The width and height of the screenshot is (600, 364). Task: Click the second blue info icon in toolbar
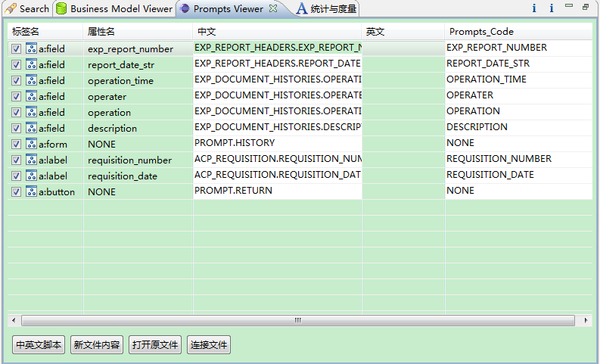click(552, 8)
